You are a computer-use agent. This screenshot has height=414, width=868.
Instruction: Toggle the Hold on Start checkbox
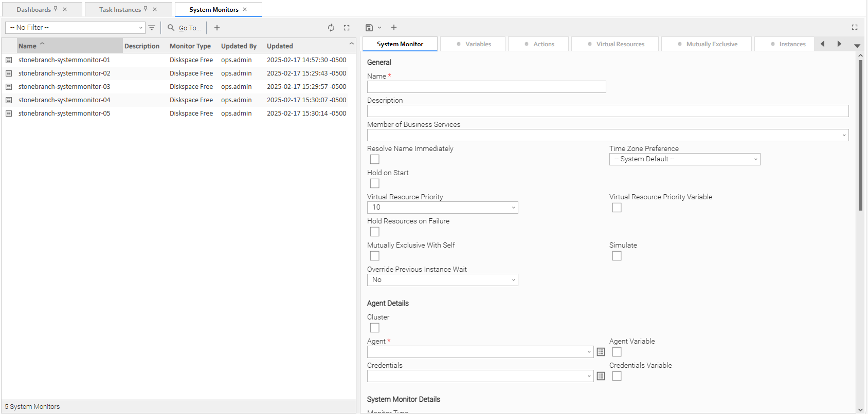tap(375, 183)
